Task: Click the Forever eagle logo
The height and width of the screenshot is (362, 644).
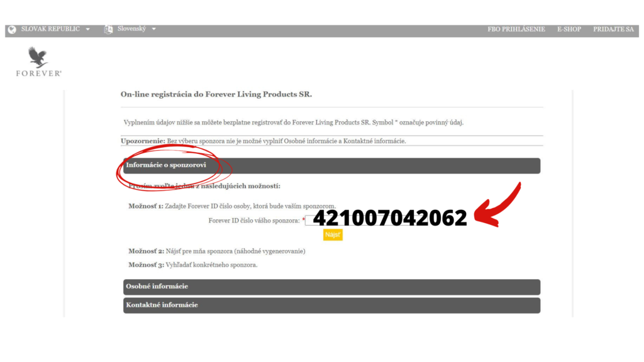Action: 38,62
